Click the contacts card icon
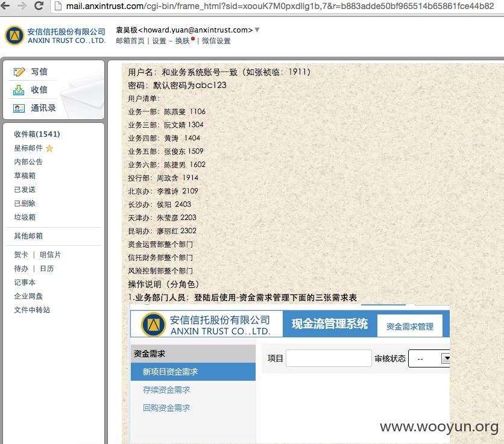 tap(19, 108)
